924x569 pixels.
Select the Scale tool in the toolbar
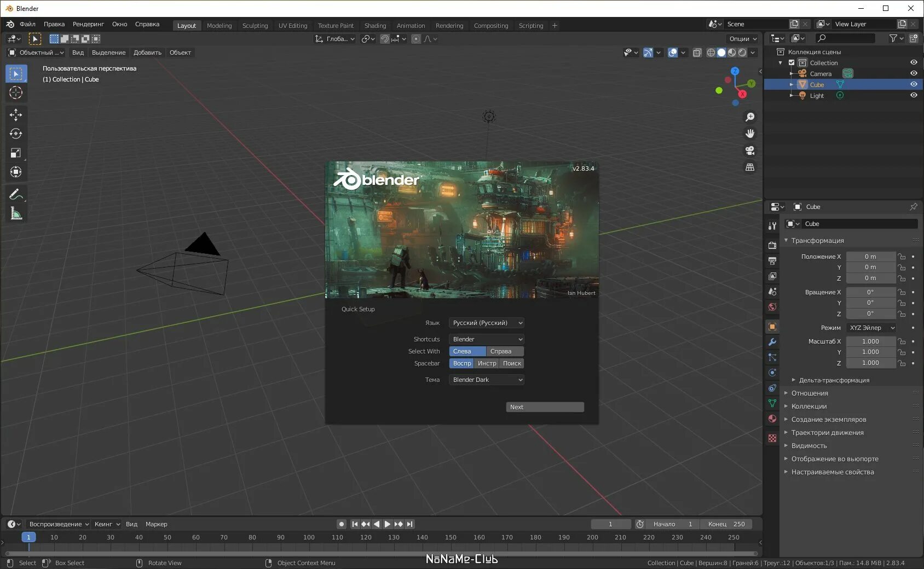click(16, 153)
